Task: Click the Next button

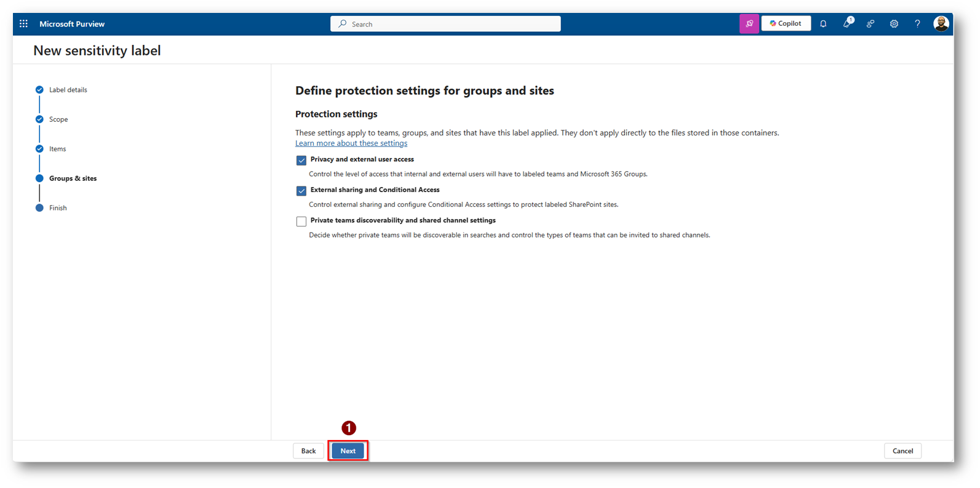Action: click(348, 451)
